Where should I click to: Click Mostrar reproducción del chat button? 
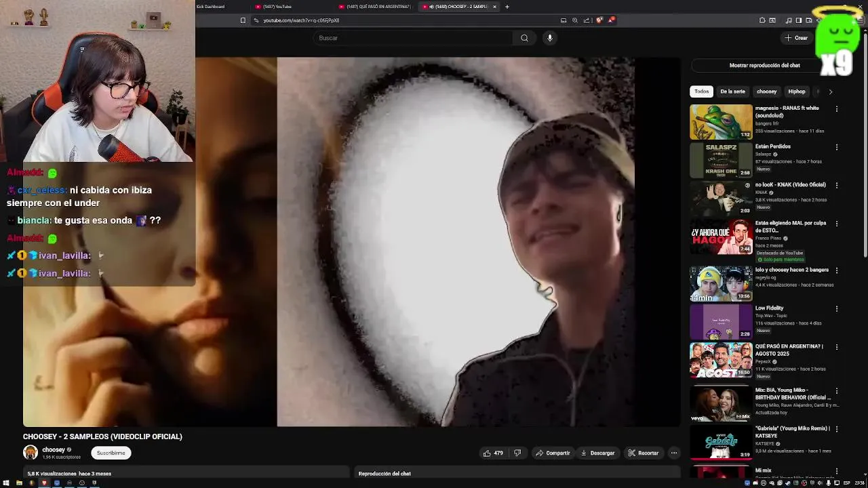click(x=764, y=66)
